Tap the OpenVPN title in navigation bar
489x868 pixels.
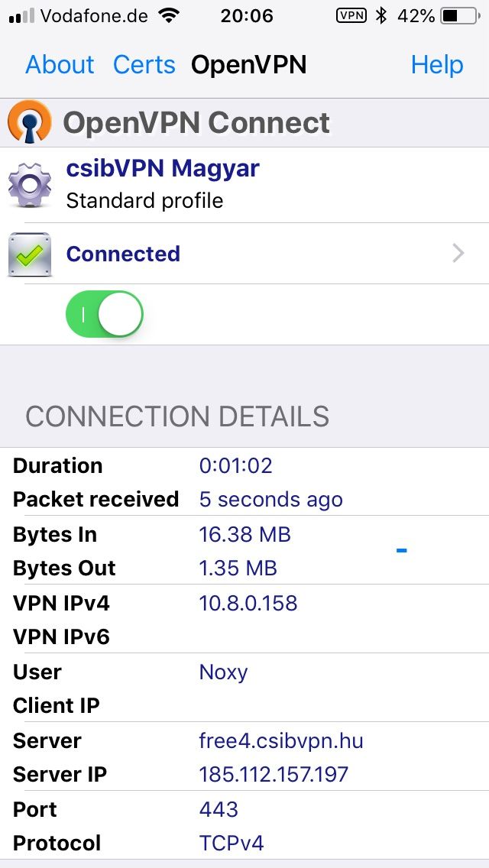tap(248, 65)
